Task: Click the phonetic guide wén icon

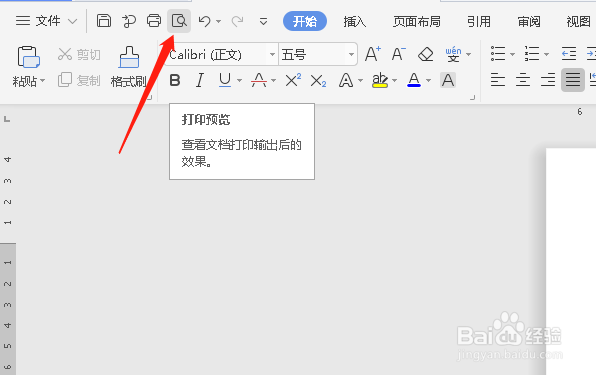Action: (x=453, y=54)
